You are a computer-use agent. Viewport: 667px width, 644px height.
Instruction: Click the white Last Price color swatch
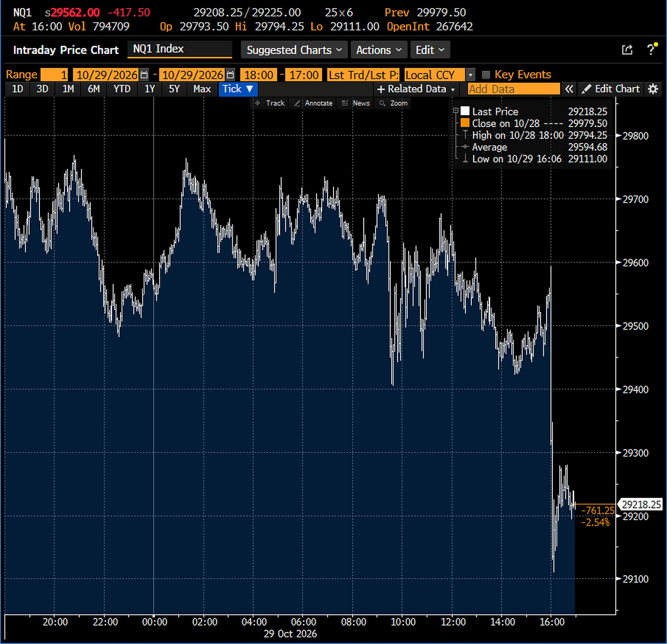click(x=465, y=111)
